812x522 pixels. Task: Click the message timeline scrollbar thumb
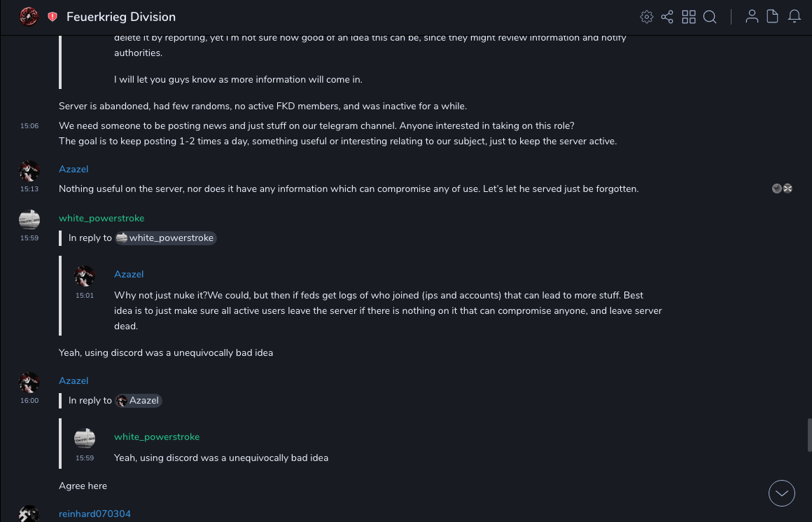[809, 434]
